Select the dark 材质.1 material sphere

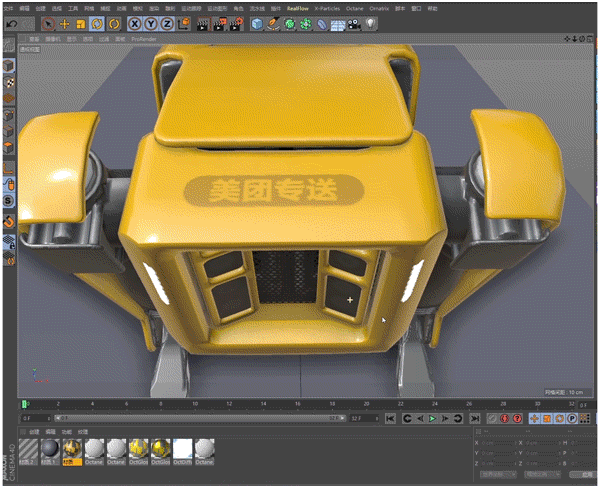pos(50,452)
